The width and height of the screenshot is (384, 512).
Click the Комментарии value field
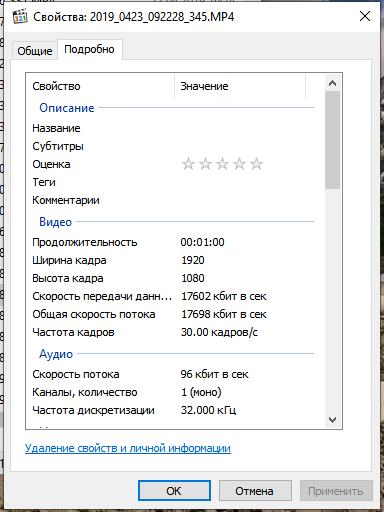(247, 200)
